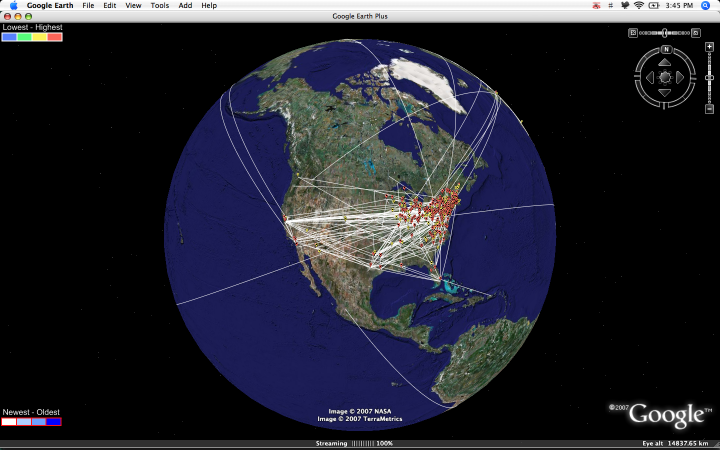Pan left with the compass left arrow
Image resolution: width=720 pixels, height=450 pixels.
[x=650, y=78]
